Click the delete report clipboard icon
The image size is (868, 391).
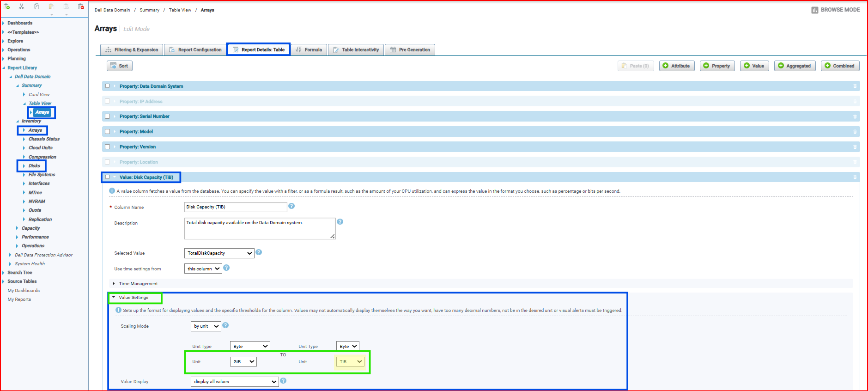pyautogui.click(x=81, y=6)
